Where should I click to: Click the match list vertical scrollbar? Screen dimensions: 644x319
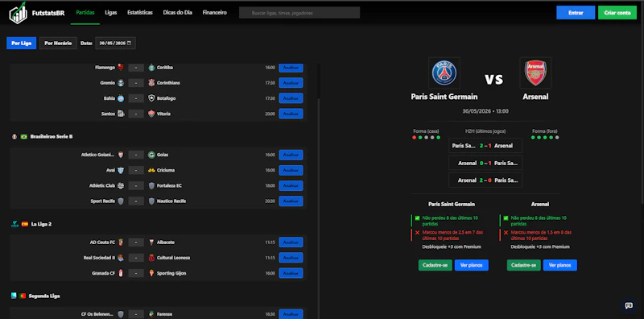(319, 191)
